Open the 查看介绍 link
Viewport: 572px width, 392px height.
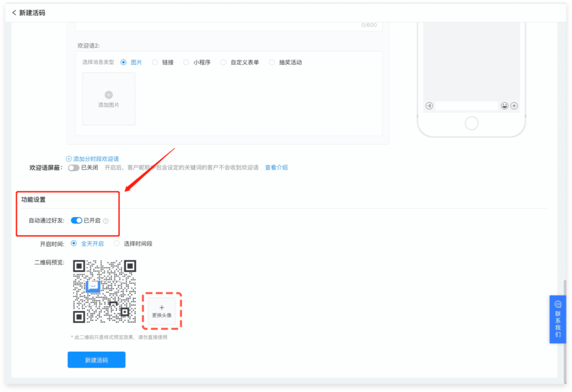(x=276, y=168)
